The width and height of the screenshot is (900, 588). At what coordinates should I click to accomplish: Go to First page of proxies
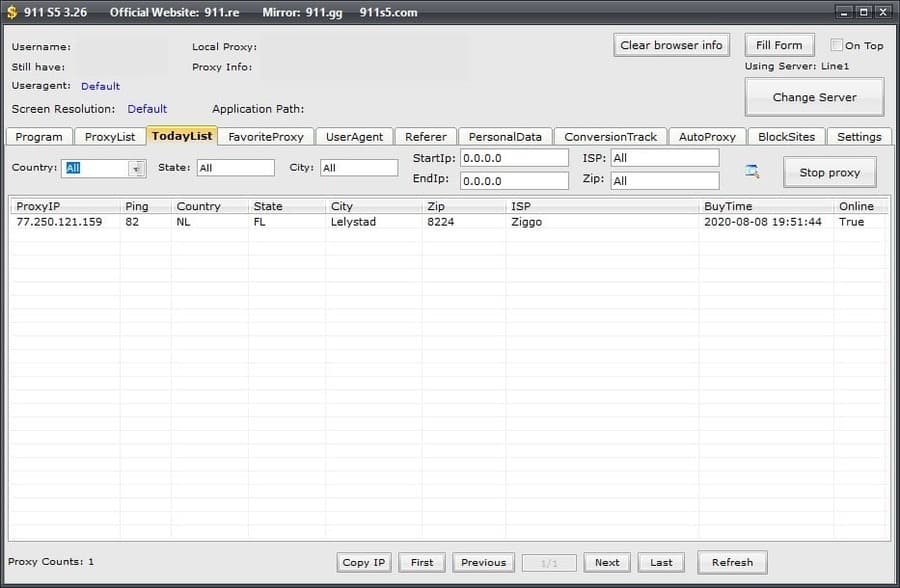(x=422, y=562)
